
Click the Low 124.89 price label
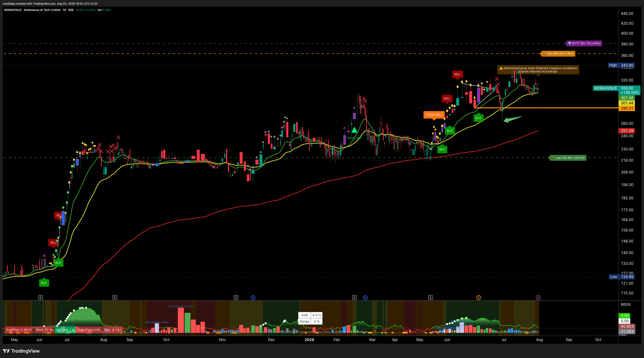[x=622, y=277]
